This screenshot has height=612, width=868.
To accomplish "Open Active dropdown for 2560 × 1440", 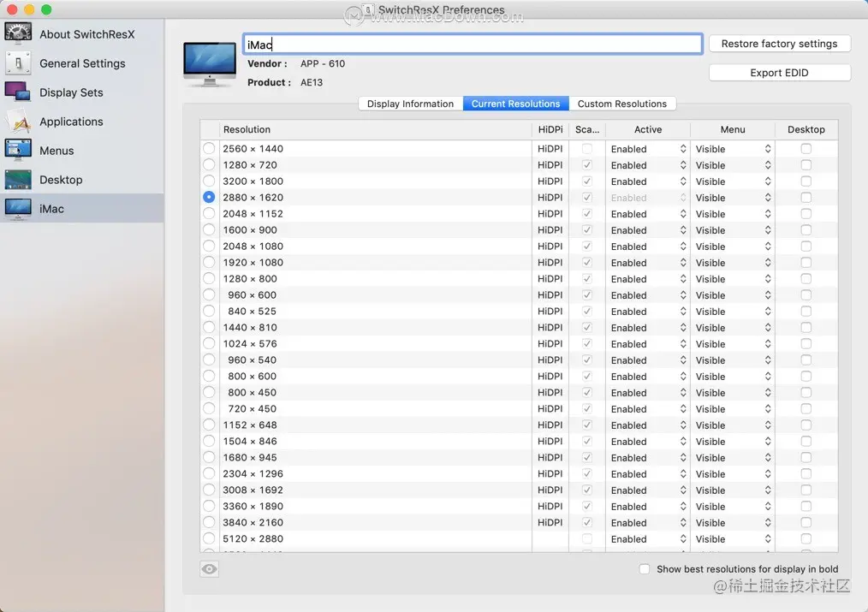I will [648, 149].
